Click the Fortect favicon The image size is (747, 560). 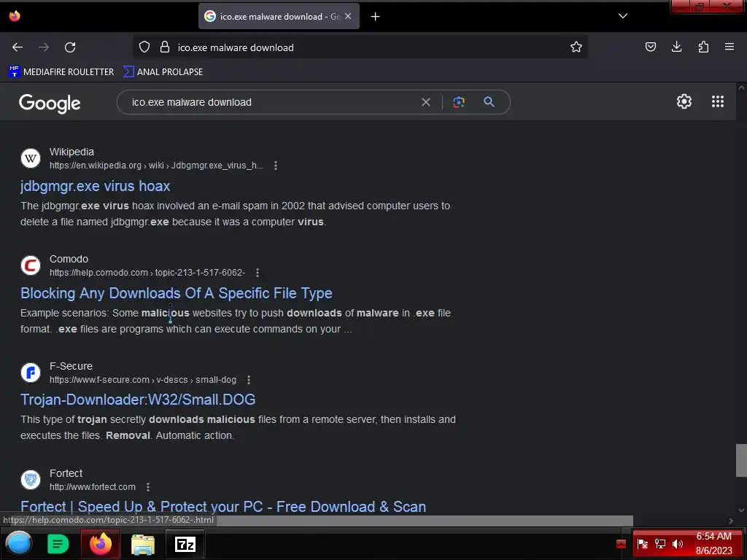tap(31, 480)
